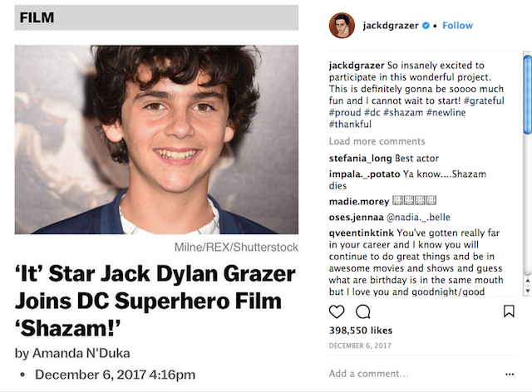Click the blue verified badge
This screenshot has height=392, width=532.
click(x=426, y=26)
